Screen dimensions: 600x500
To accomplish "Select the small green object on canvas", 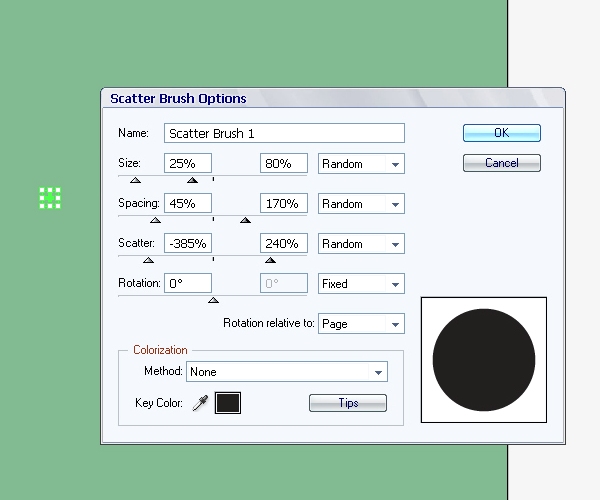I will [50, 198].
